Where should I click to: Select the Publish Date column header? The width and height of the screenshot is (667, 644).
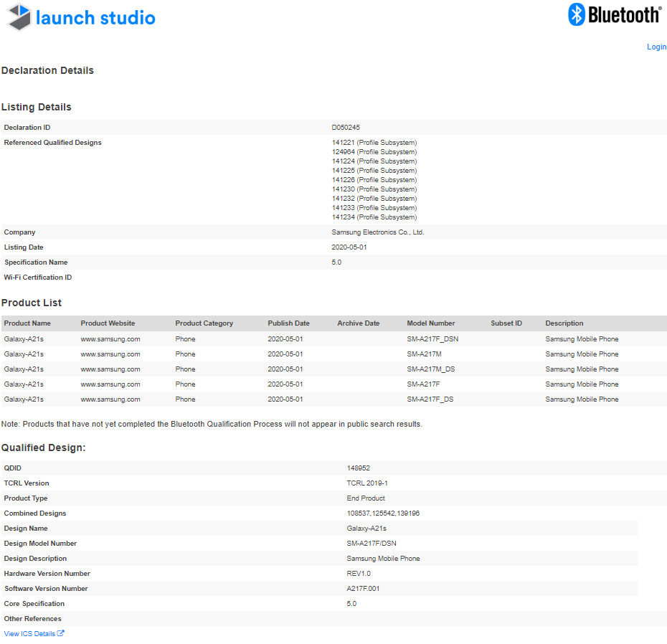point(288,323)
